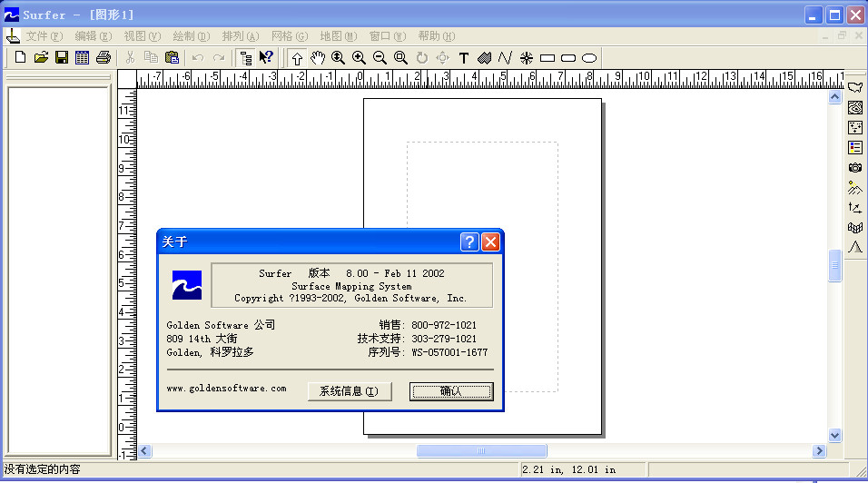Open the worksheet grid icon
This screenshot has width=868, height=483.
pyautogui.click(x=82, y=57)
